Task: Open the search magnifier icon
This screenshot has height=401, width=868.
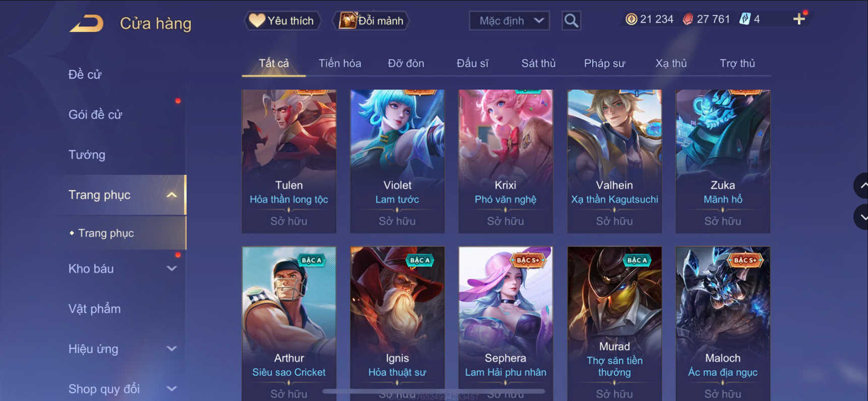Action: tap(571, 21)
